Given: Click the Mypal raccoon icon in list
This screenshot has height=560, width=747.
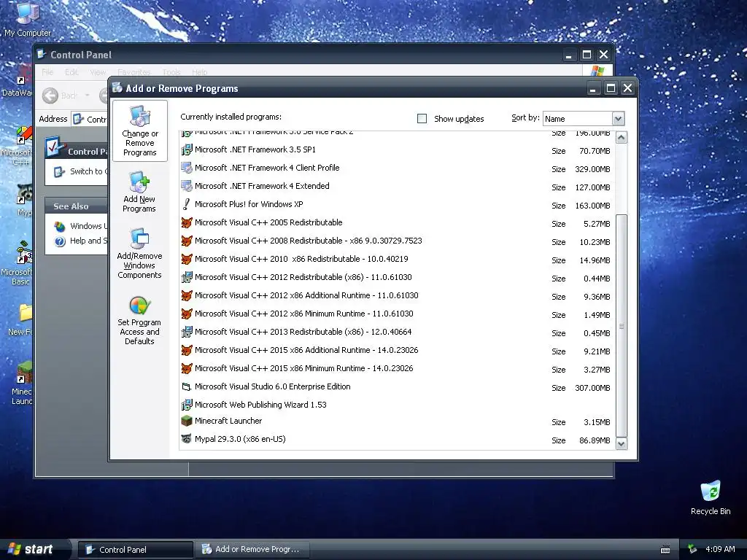Looking at the screenshot, I should point(186,438).
